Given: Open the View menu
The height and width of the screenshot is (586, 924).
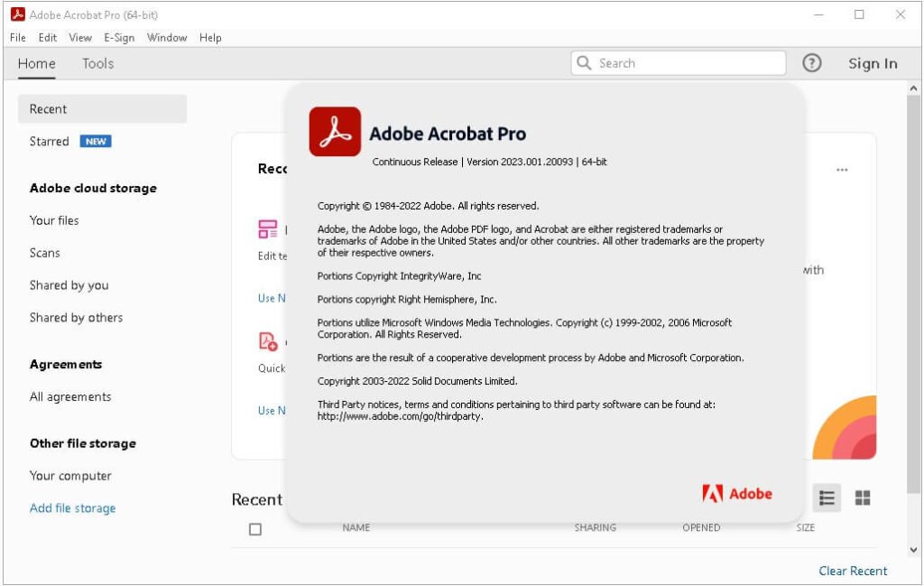Looking at the screenshot, I should click(x=80, y=38).
